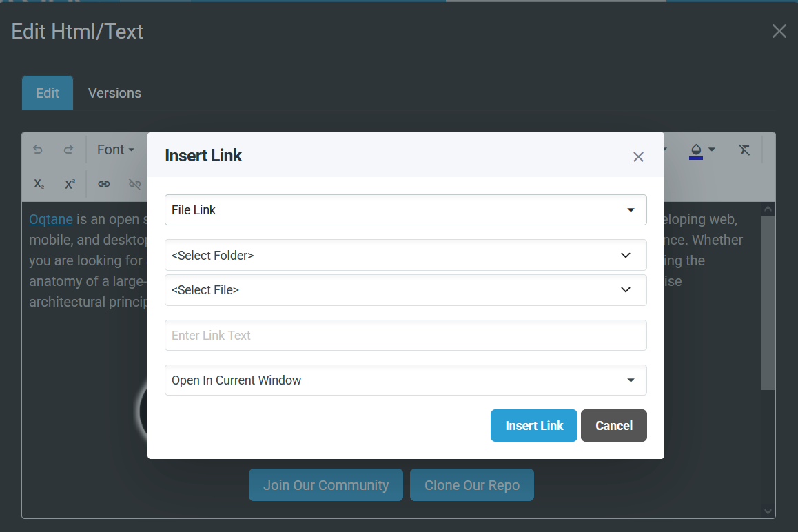Screen dimensions: 798x532
Task: Open the File Link type dropdown
Action: pyautogui.click(x=405, y=210)
